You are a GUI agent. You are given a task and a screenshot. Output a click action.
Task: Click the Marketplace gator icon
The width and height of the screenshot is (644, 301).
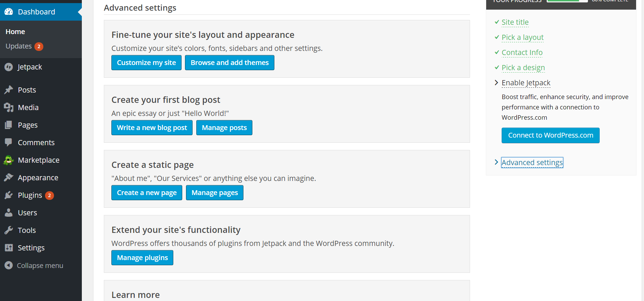coord(9,160)
